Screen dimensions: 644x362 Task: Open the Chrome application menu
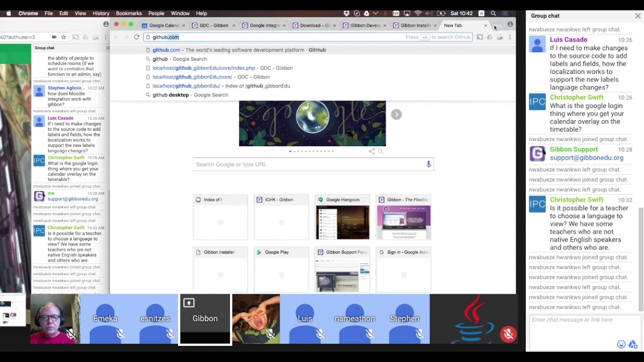click(28, 14)
